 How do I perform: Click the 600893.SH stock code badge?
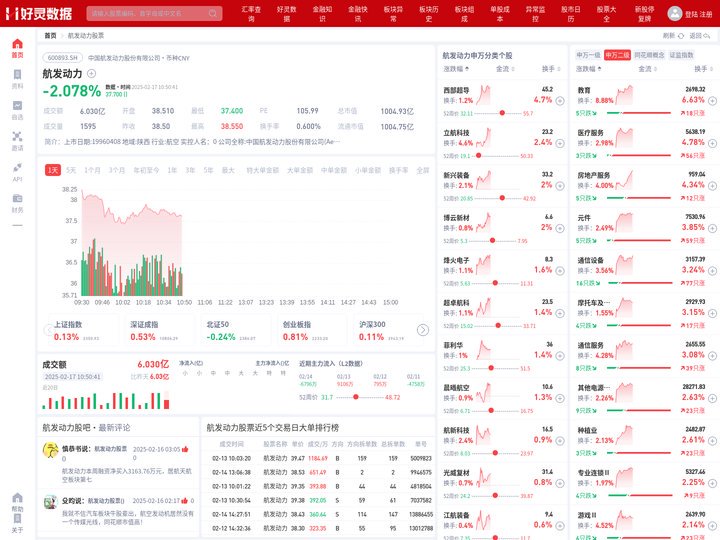tap(63, 58)
